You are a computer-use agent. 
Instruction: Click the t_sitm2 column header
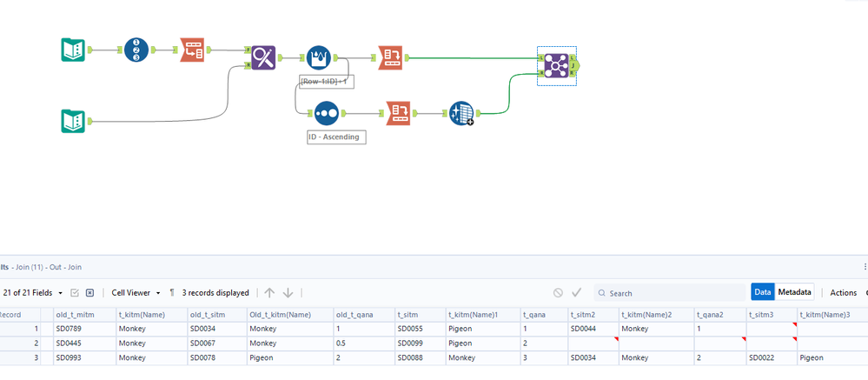pos(593,314)
